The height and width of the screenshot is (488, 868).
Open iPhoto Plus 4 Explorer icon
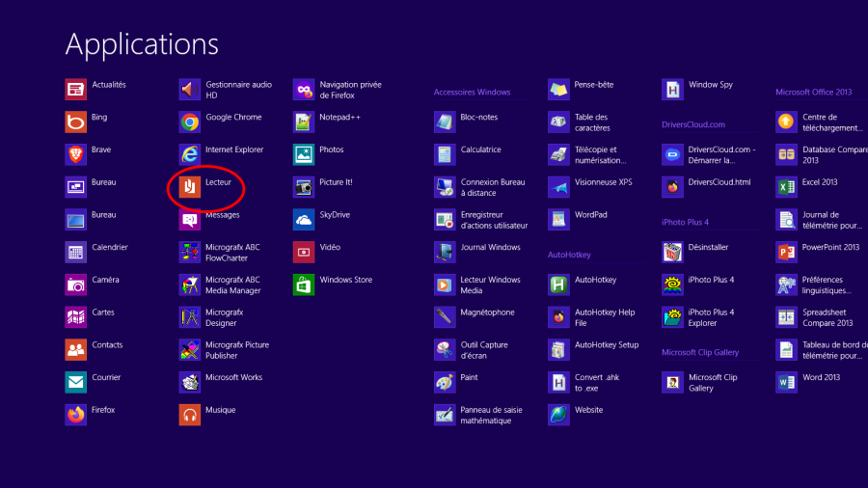click(673, 317)
